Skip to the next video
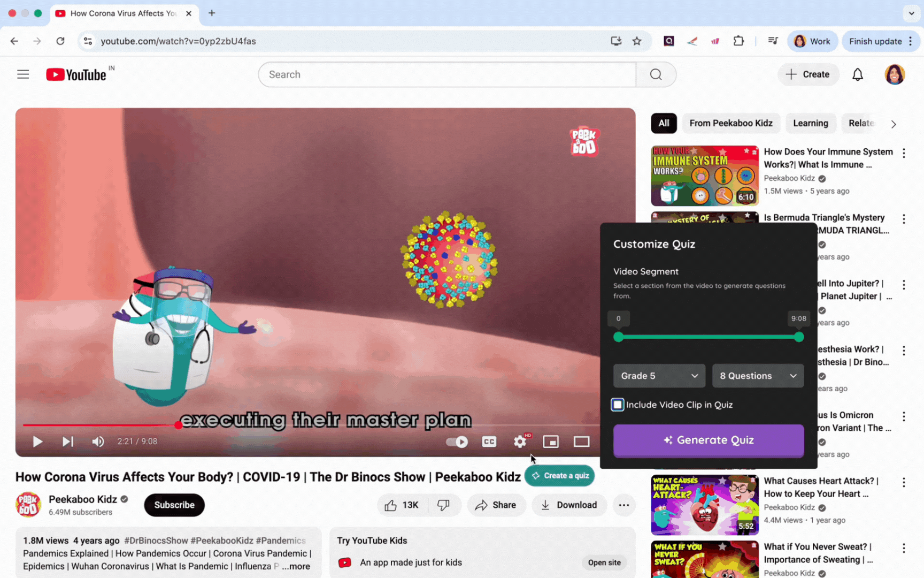Screen dimensions: 924x578 pos(68,442)
